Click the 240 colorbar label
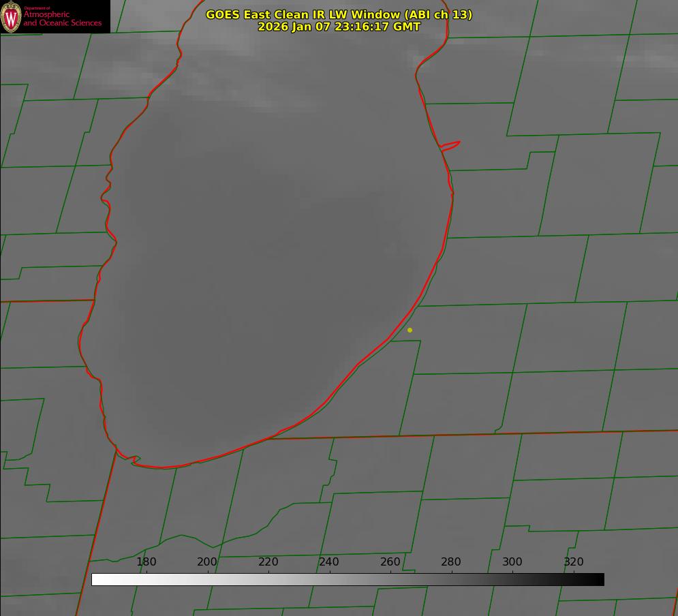This screenshot has width=678, height=616. pyautogui.click(x=329, y=561)
